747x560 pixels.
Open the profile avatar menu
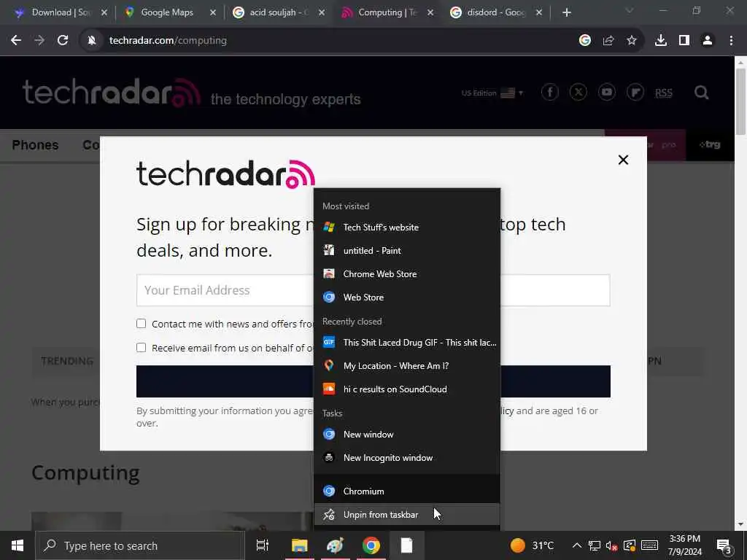pyautogui.click(x=708, y=41)
